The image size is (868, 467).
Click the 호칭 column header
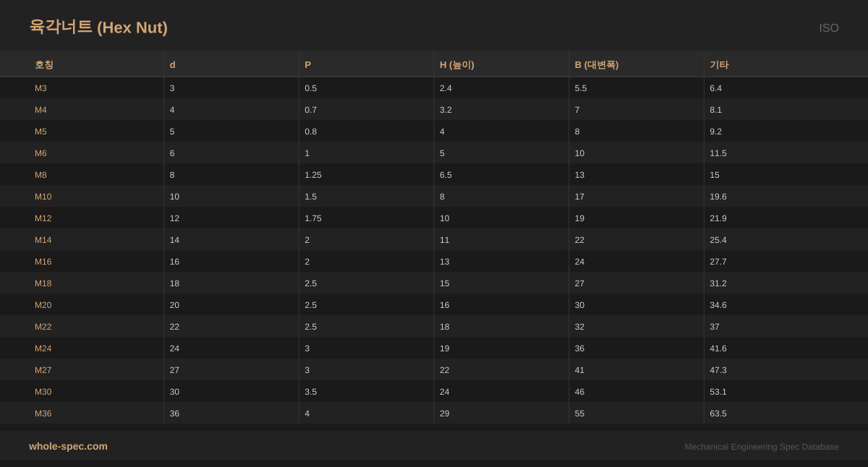(x=44, y=64)
